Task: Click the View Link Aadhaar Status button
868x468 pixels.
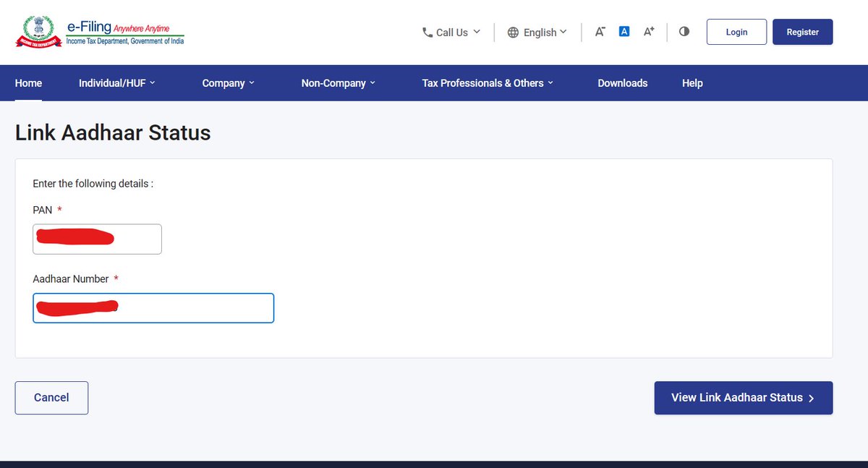Action: coord(743,397)
